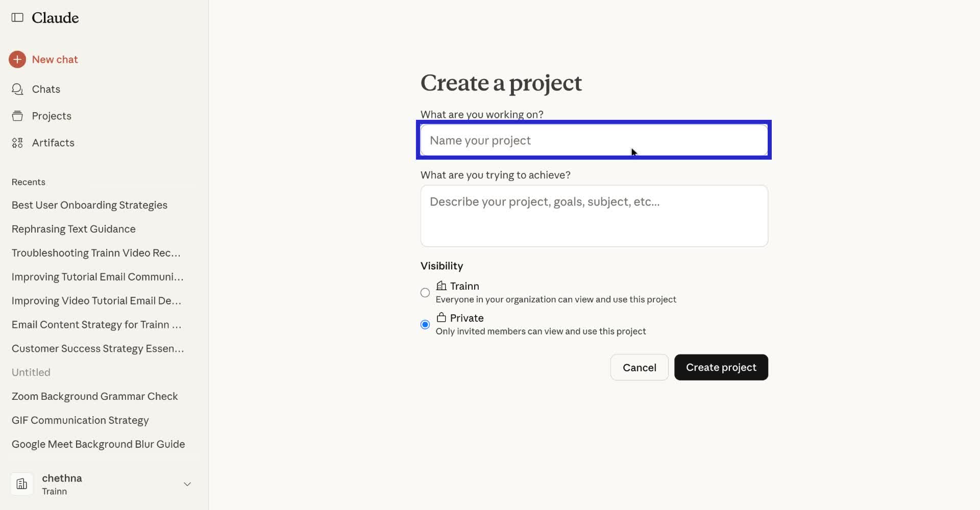Enable organization-wide visibility for the project

425,292
